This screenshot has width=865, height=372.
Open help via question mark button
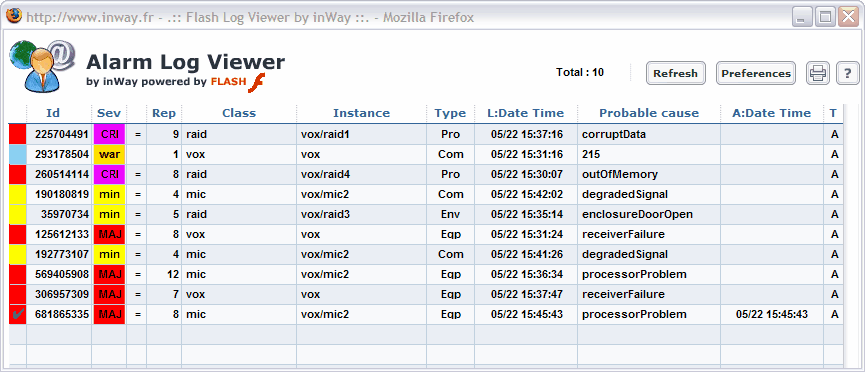pyautogui.click(x=847, y=73)
